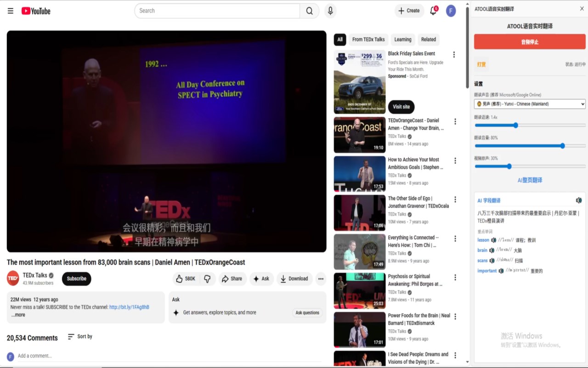Click the AI整页翻译 link

[530, 180]
